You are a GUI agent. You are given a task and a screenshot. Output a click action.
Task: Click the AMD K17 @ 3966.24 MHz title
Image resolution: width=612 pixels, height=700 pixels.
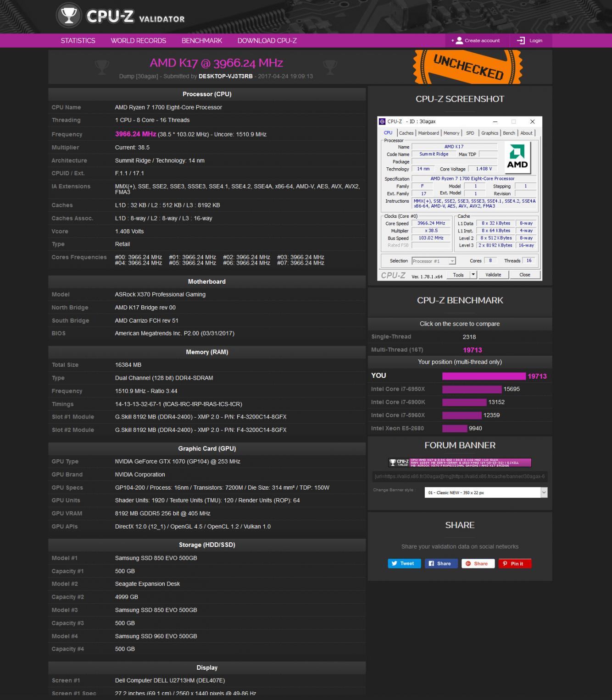pyautogui.click(x=217, y=63)
